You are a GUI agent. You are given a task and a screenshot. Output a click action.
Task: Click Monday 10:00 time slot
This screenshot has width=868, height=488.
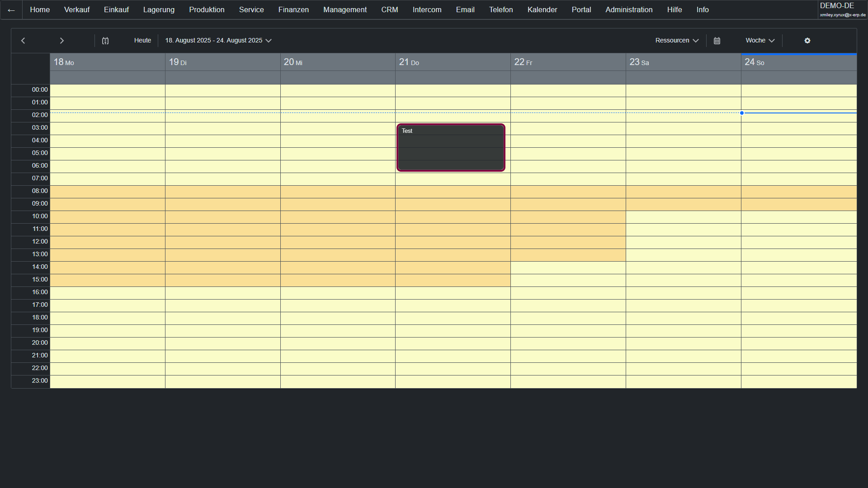tap(108, 217)
